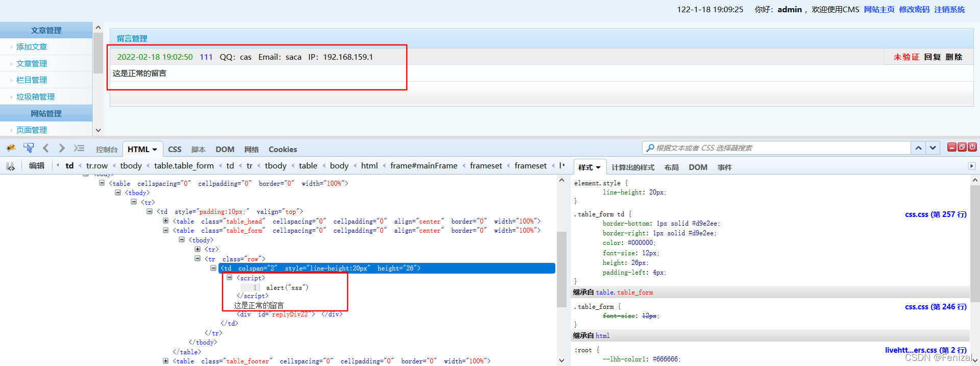Deactivate Firebug with the power icon
Image resolution: width=980 pixels, height=366 pixels.
point(972,147)
